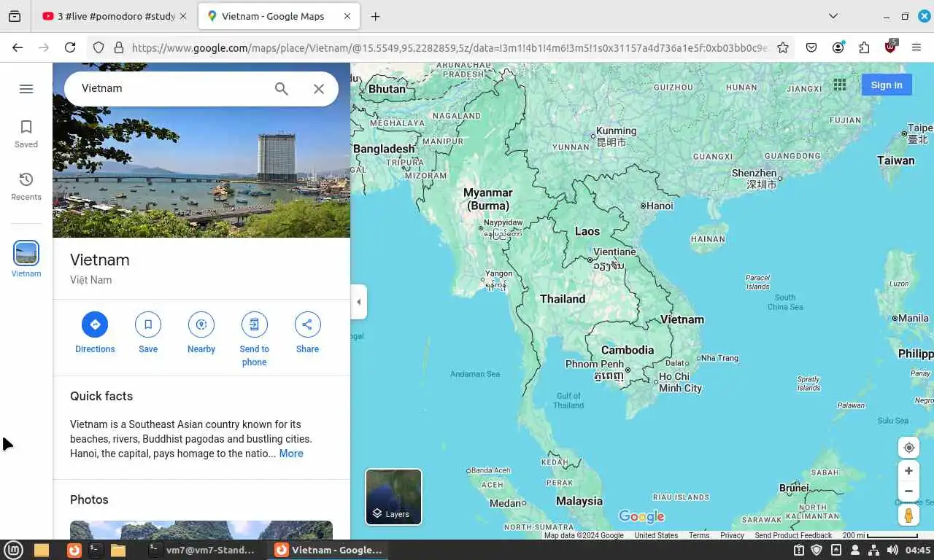Viewport: 934px width, 560px height.
Task: Open a new browser tab
Action: (375, 16)
